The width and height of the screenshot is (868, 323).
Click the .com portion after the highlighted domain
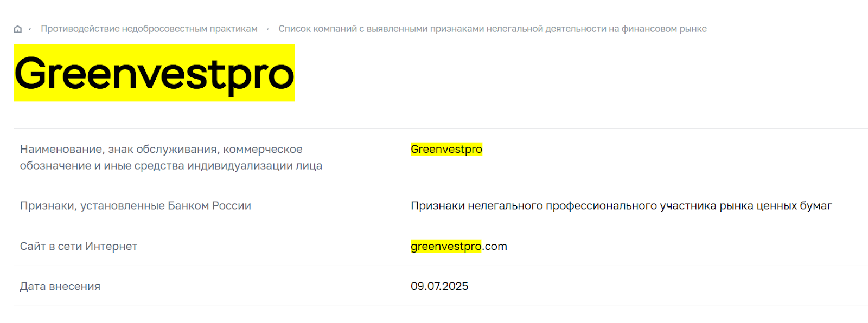(x=495, y=246)
